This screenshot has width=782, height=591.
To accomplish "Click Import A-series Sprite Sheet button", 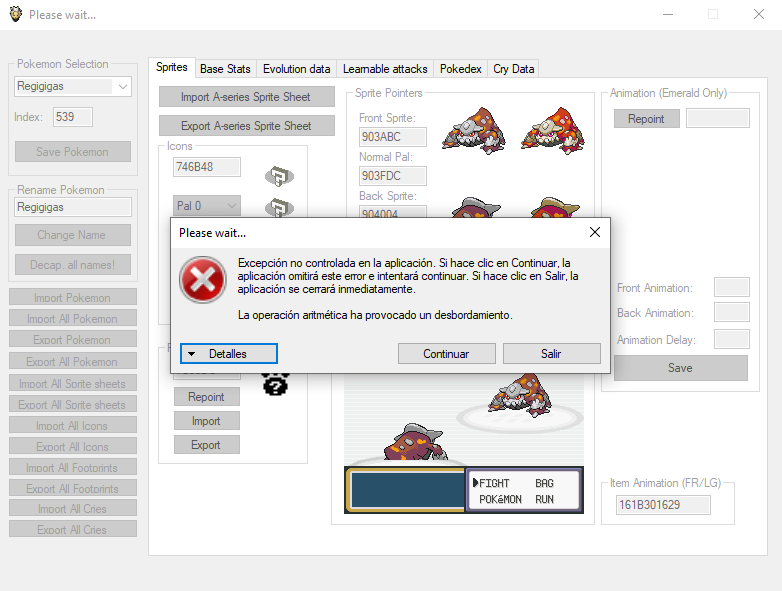I will pyautogui.click(x=246, y=98).
